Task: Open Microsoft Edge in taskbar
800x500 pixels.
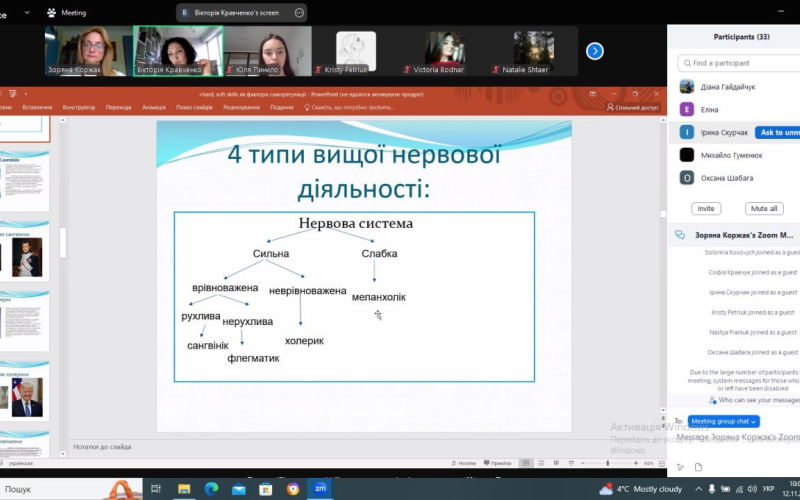Action: (x=211, y=489)
